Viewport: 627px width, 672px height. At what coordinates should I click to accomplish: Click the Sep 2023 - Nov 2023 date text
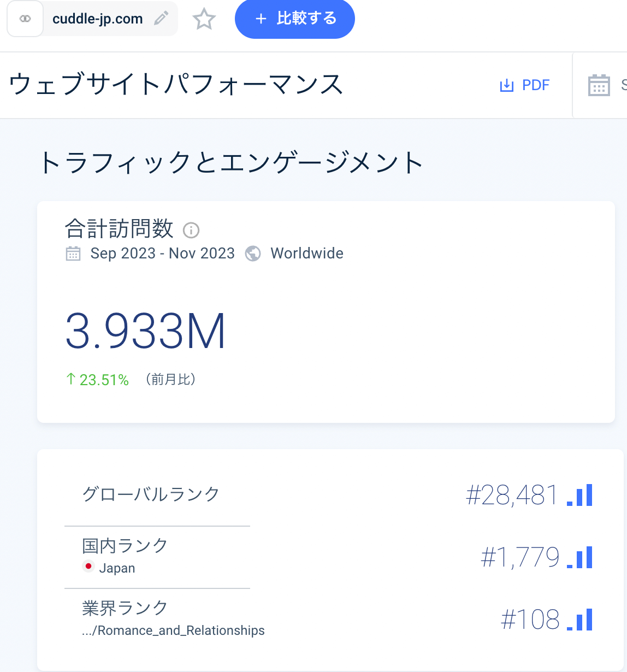(163, 254)
